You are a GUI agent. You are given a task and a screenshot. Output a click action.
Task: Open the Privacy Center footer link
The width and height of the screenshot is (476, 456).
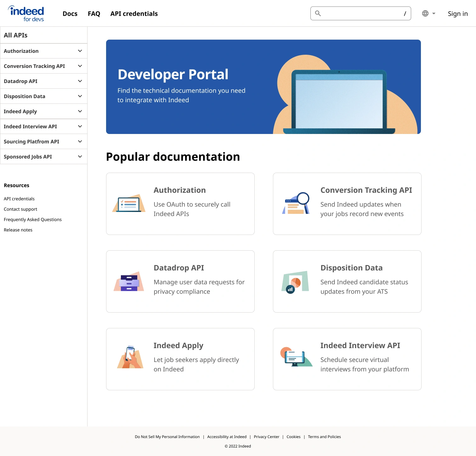pyautogui.click(x=267, y=437)
